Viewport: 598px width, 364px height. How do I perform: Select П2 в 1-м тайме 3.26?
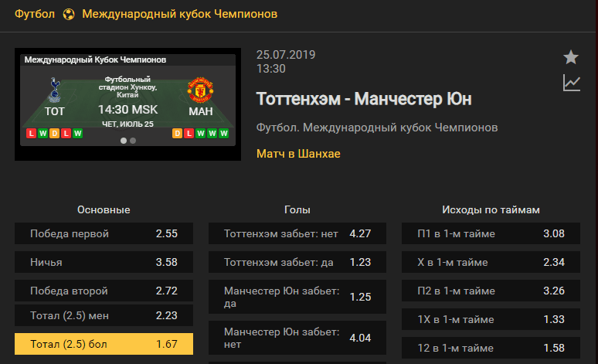pos(491,291)
